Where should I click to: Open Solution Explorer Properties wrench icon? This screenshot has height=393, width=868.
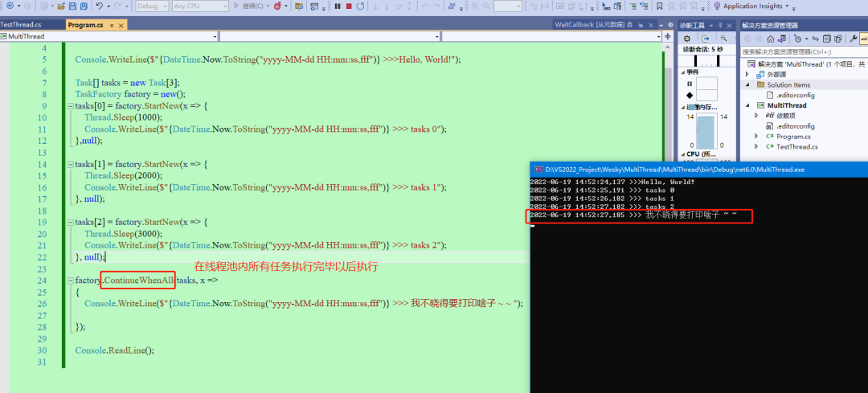[x=853, y=39]
